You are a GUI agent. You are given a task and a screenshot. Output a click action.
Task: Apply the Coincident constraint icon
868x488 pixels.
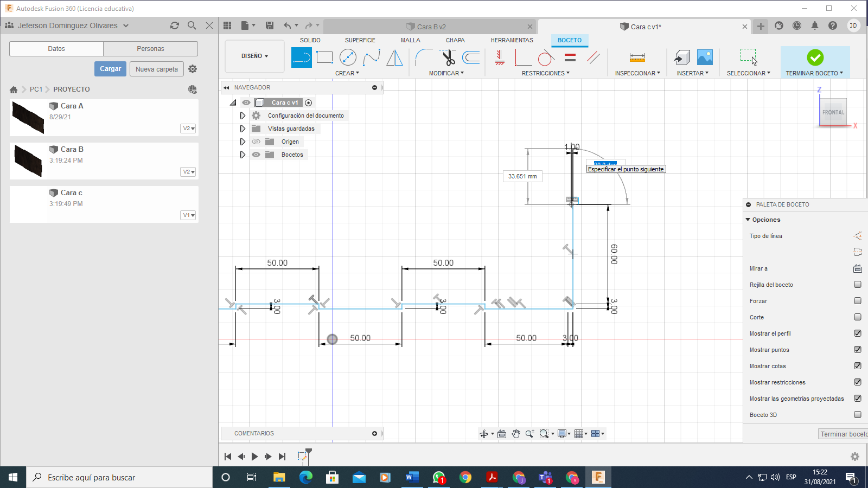(x=523, y=57)
